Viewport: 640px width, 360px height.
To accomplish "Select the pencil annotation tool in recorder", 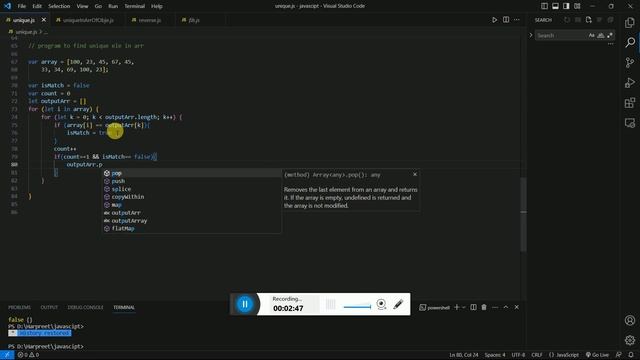I will [398, 304].
